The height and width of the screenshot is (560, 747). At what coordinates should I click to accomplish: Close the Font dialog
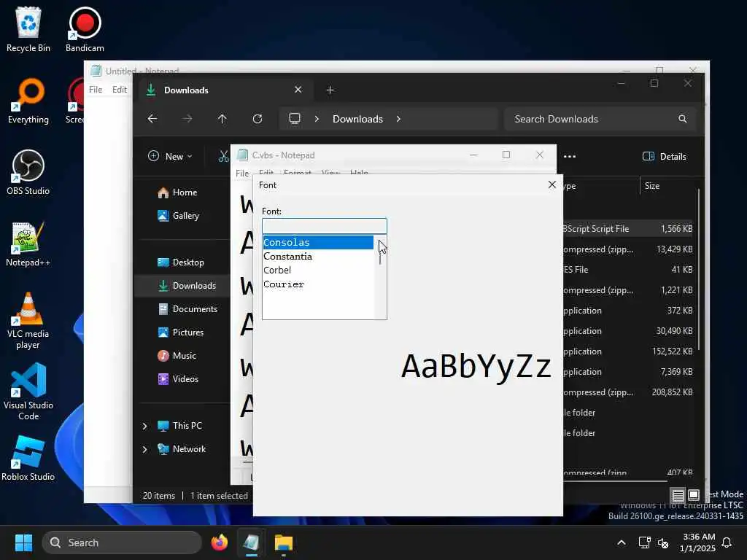coord(551,184)
